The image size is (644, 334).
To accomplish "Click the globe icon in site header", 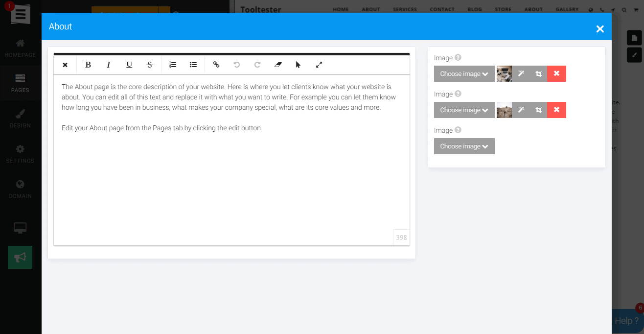I will pyautogui.click(x=591, y=9).
